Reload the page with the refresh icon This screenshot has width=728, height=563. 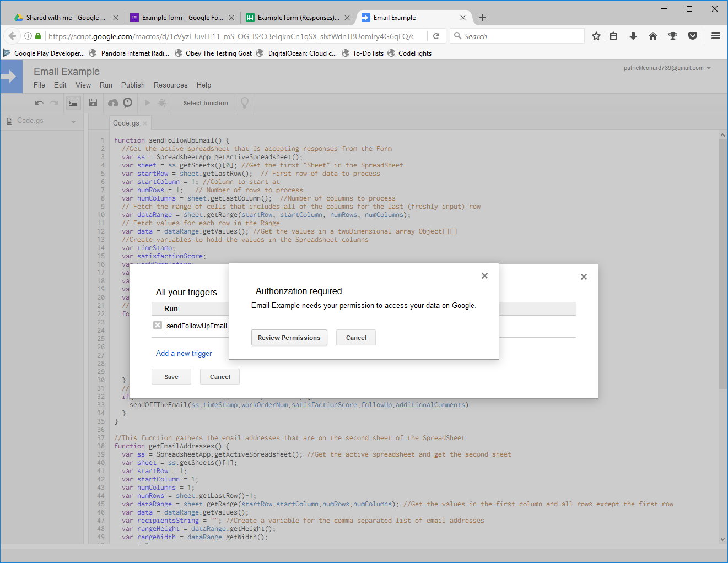click(436, 36)
